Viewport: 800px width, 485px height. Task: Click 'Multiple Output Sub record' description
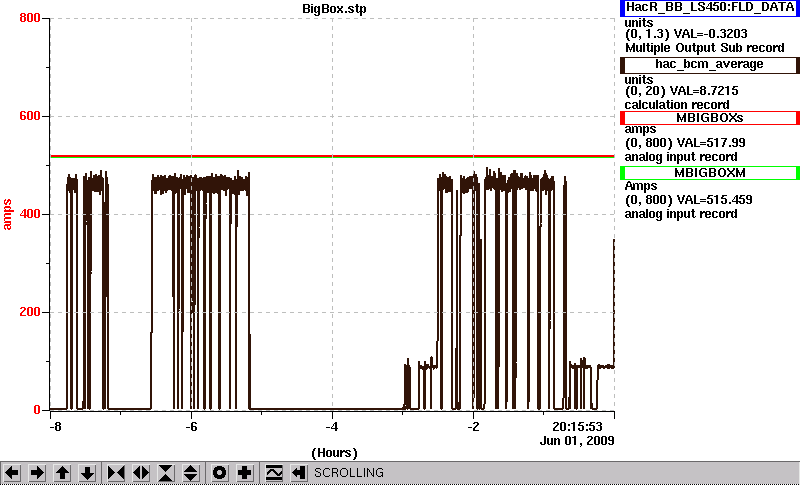point(705,48)
